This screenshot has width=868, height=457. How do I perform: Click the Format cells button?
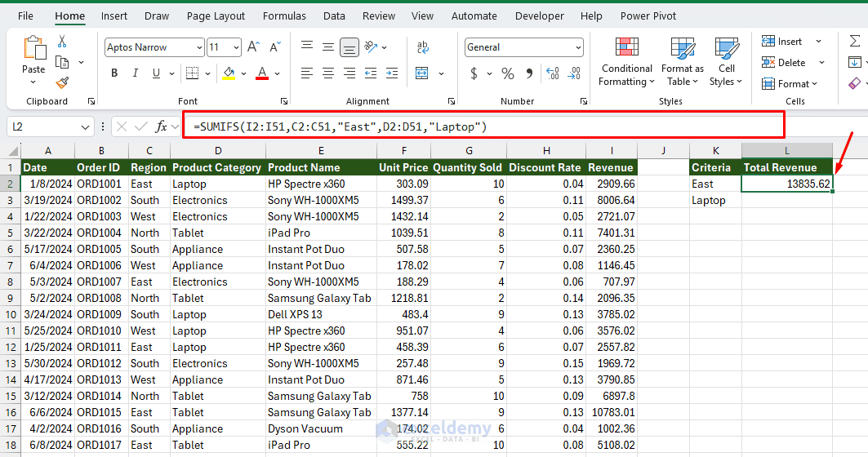pyautogui.click(x=790, y=83)
